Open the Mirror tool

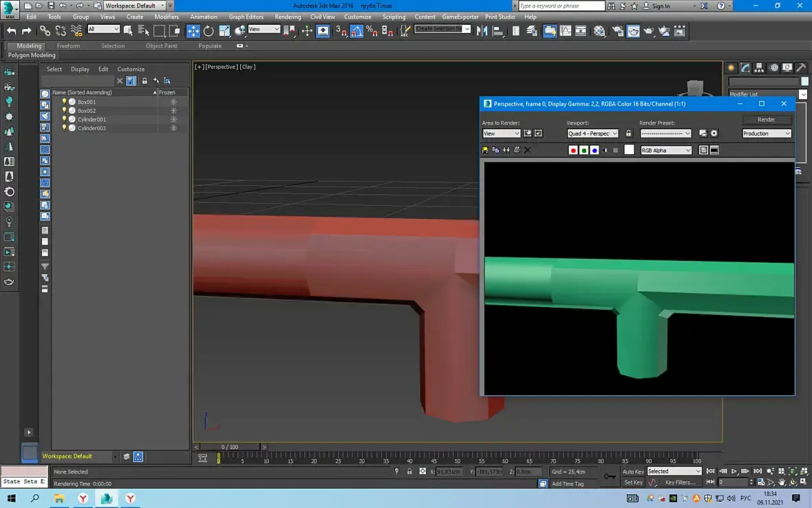tap(482, 31)
